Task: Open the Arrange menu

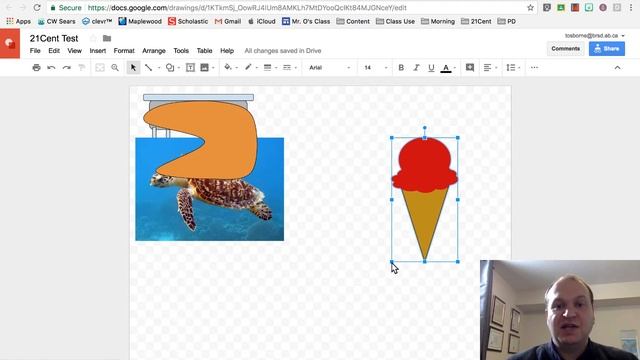Action: point(154,51)
